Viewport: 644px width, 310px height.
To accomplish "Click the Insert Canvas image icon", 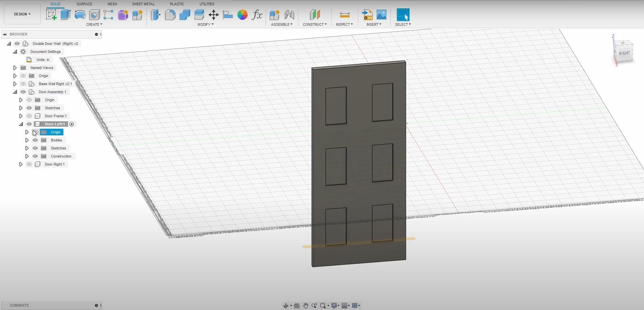I will 382,15.
